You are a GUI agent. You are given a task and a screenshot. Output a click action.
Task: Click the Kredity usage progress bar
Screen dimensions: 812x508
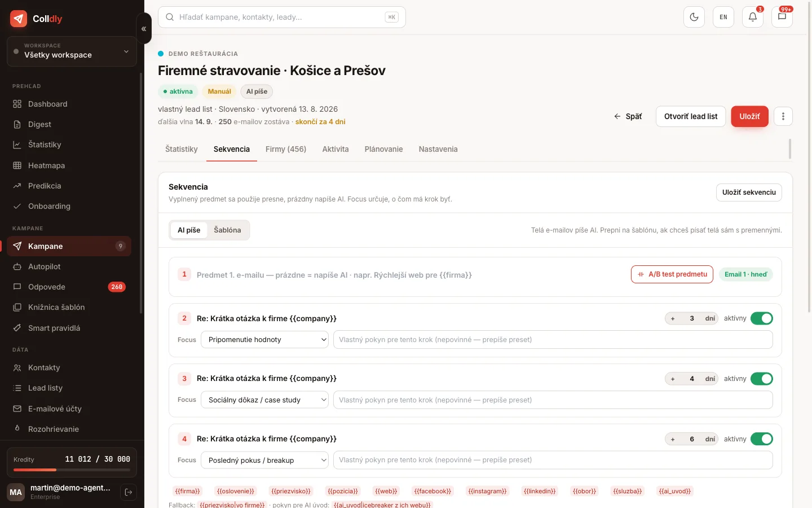click(x=72, y=470)
